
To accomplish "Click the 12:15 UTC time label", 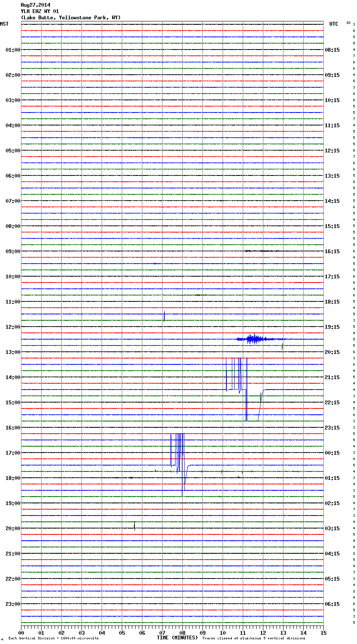I will pyautogui.click(x=332, y=151).
